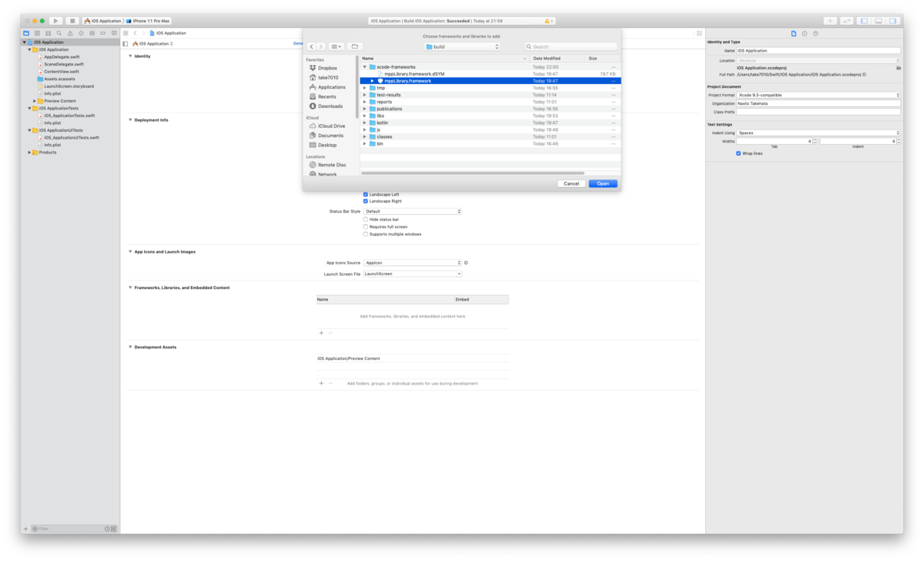
Task: Open the Breakpoint navigator
Action: 103,33
